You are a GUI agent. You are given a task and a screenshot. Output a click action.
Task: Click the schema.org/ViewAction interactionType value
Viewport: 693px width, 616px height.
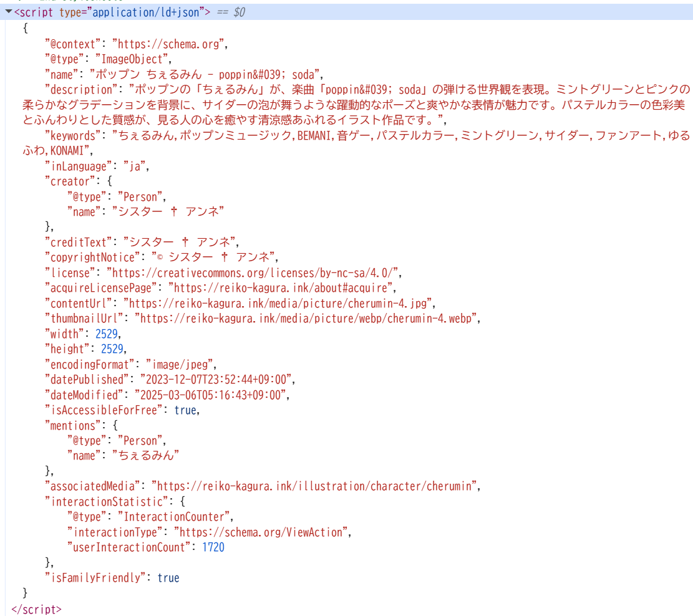261,532
